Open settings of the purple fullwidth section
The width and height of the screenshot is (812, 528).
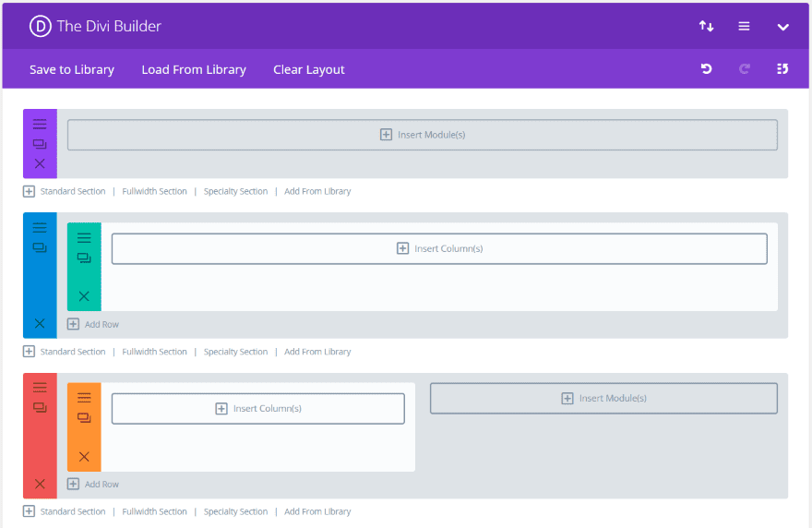pos(40,124)
